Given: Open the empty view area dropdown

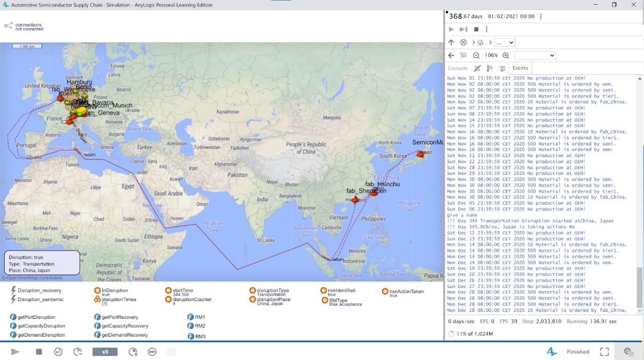Looking at the screenshot, I should 535,55.
